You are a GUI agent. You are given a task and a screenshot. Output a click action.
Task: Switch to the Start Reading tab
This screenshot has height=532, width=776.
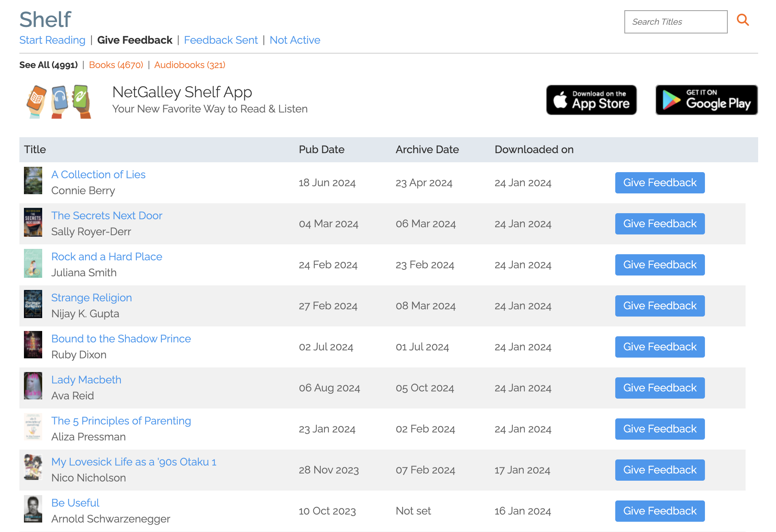click(x=52, y=40)
